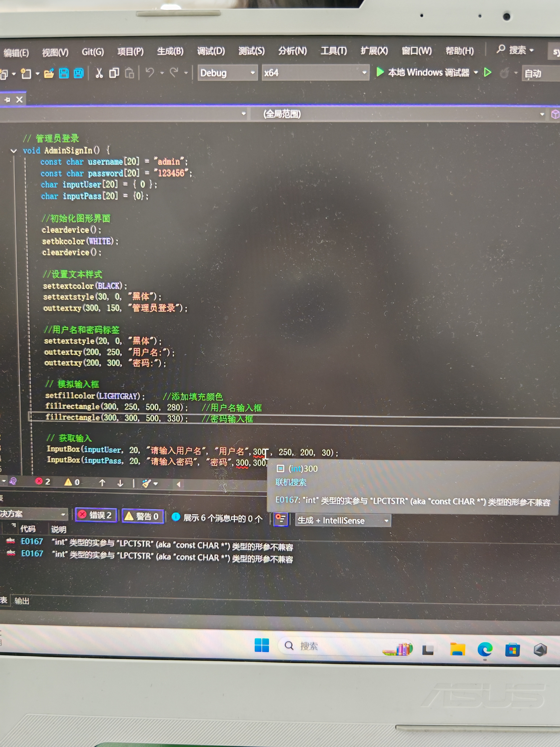This screenshot has height=747, width=560.
Task: Toggle the 错误 2 errors filter
Action: [x=96, y=515]
